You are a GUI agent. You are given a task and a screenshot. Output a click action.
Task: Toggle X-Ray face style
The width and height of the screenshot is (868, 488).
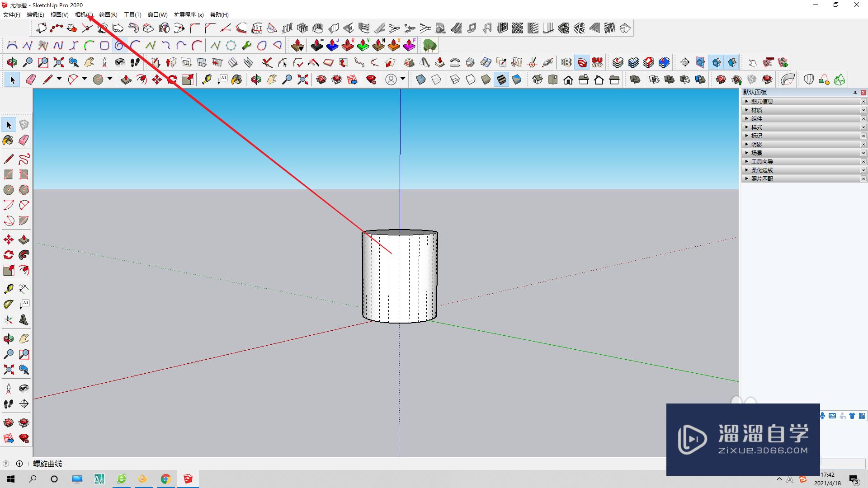(421, 80)
